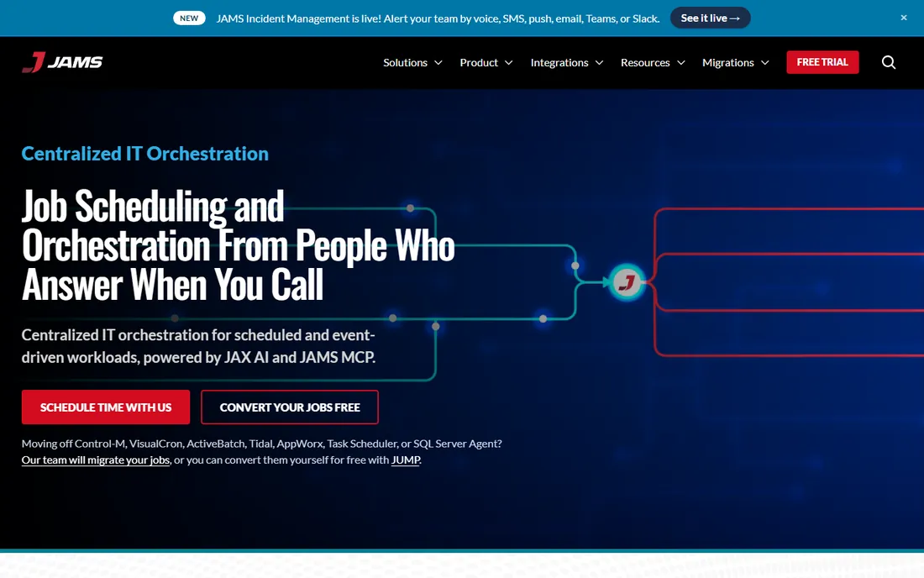Screen dimensions: 924x578
Task: Click SCHEDULE TIME WITH US button
Action: [106, 407]
